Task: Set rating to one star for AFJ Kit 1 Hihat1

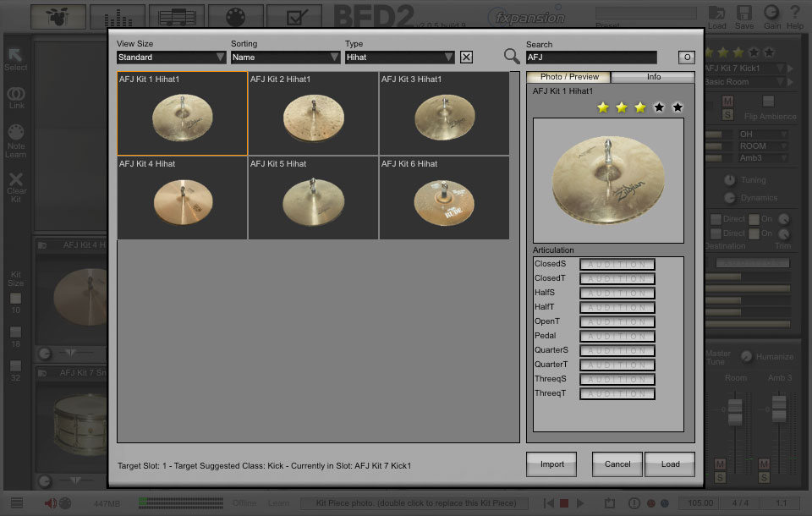Action: 603,107
